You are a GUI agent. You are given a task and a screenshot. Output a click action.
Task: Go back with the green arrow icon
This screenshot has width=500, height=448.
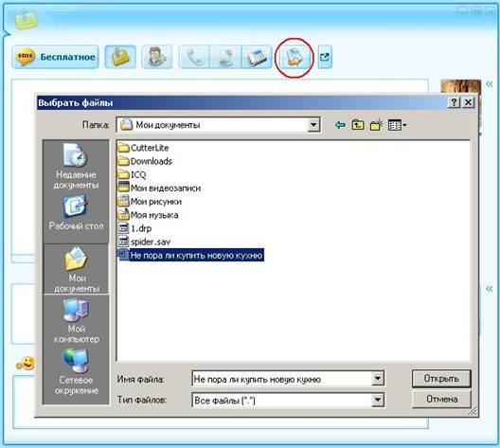(340, 125)
